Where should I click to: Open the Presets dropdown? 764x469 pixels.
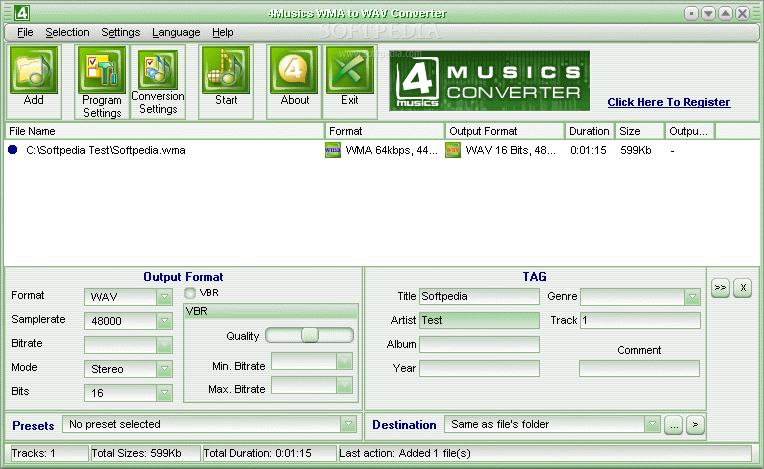tap(348, 424)
